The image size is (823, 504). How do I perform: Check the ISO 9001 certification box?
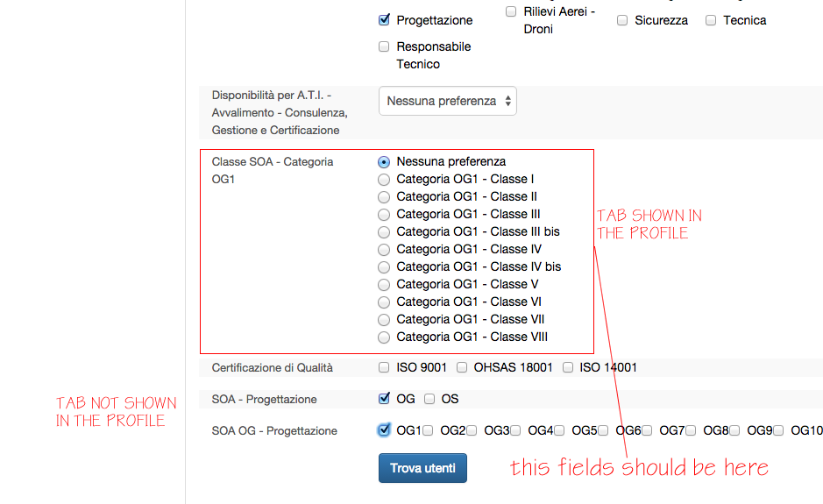[x=384, y=367]
